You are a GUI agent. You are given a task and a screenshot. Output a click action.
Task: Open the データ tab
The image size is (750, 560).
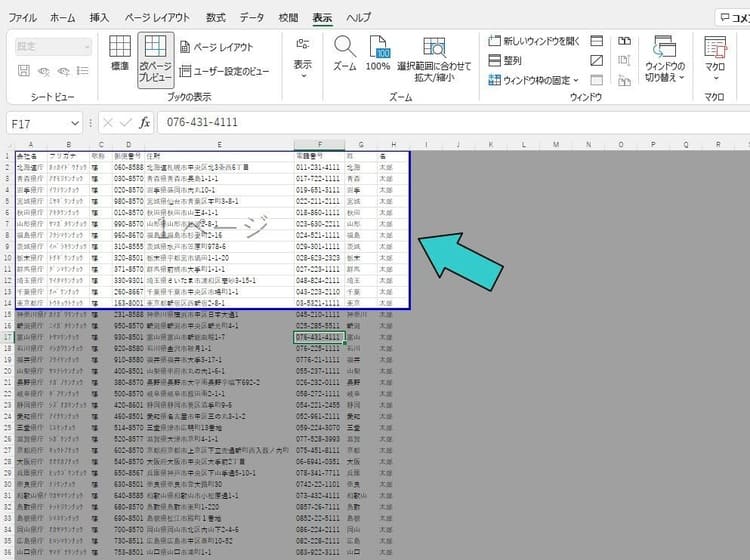tap(252, 18)
